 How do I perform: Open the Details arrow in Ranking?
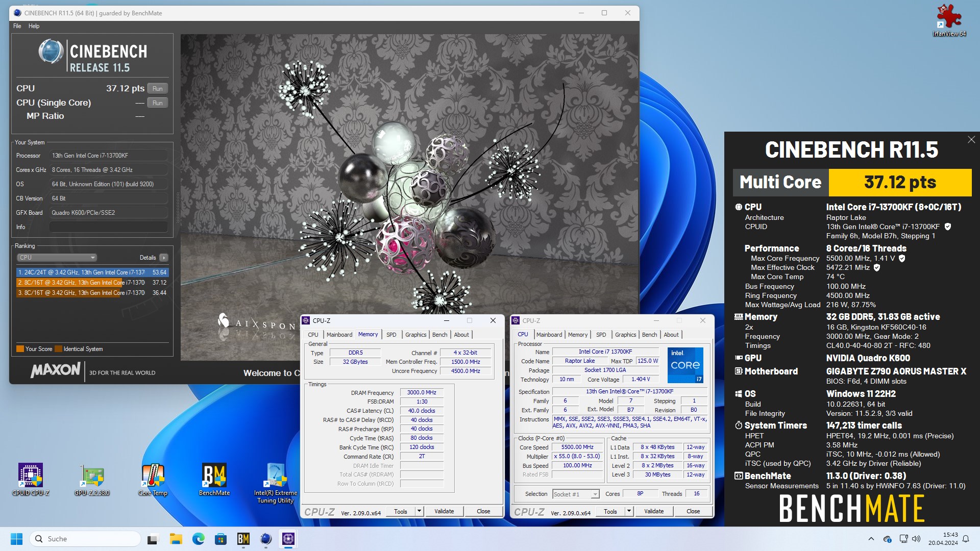(x=164, y=258)
